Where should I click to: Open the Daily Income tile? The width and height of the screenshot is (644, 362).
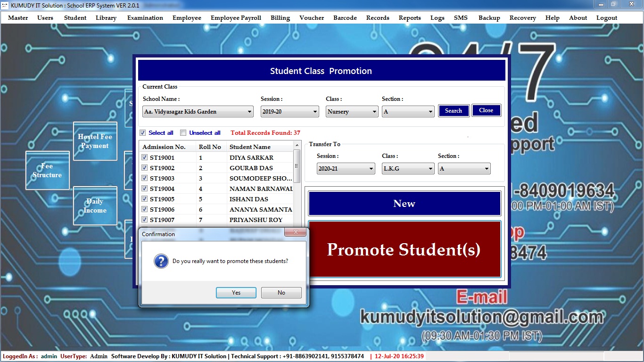coord(95,206)
